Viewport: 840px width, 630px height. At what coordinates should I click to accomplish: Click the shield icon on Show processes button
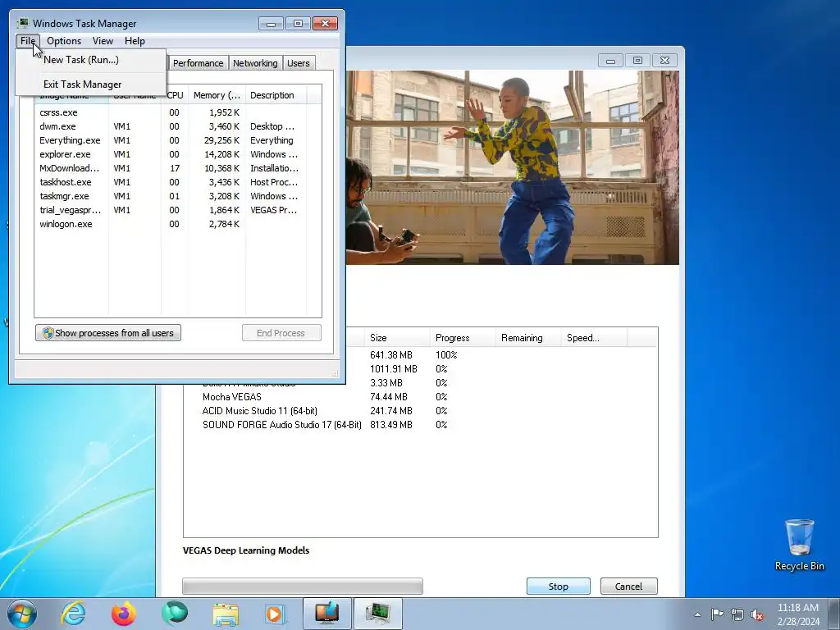[48, 333]
